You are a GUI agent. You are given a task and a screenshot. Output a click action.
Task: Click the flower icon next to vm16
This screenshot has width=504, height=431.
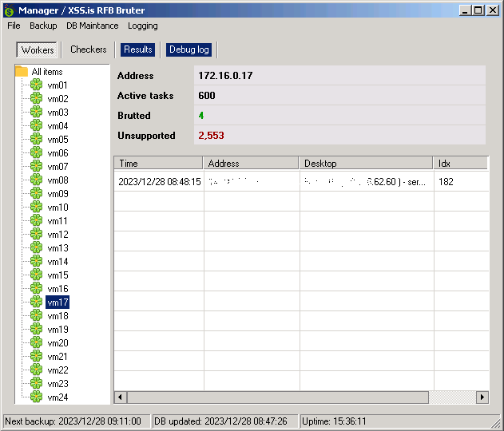36,288
